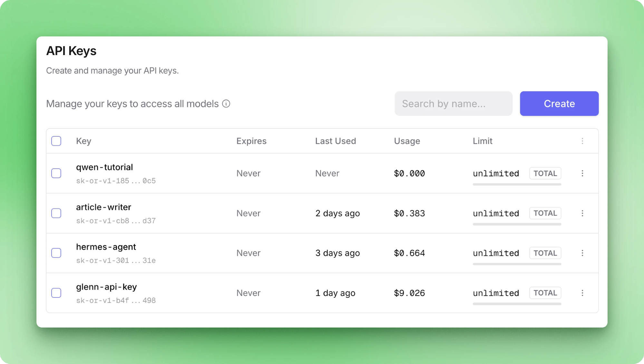Click '2 days ago' last used cell
The image size is (644, 364).
pyautogui.click(x=337, y=213)
